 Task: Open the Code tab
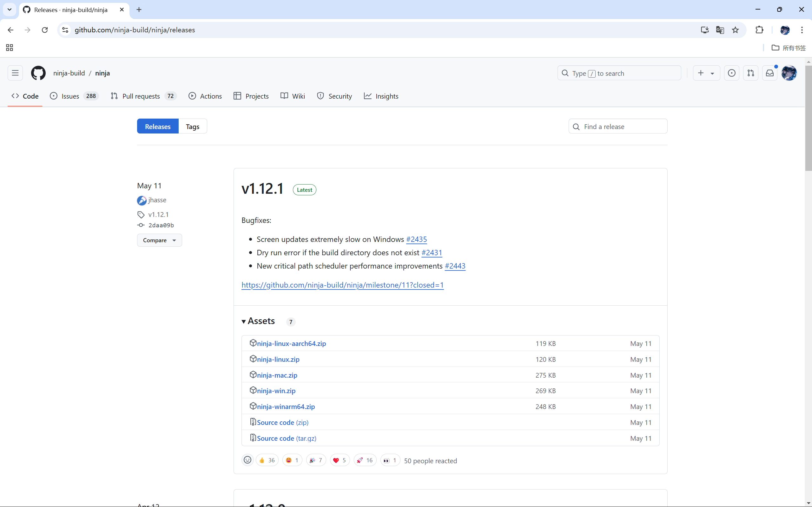point(25,96)
